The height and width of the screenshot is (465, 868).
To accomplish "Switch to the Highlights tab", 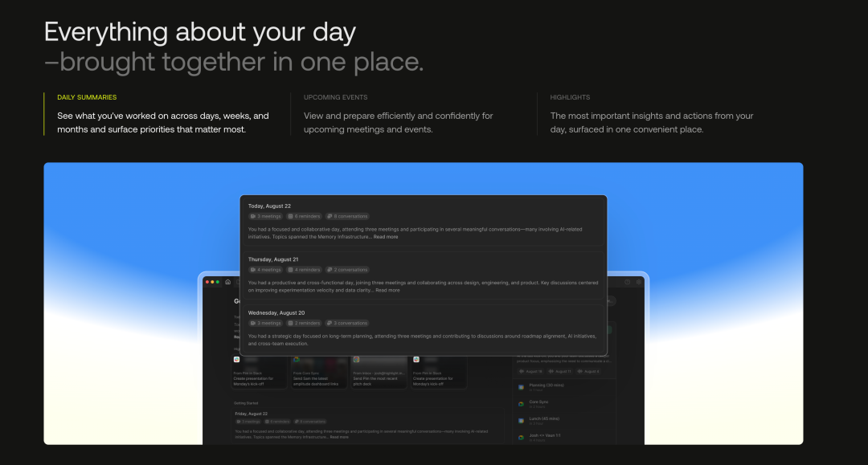I will tap(570, 97).
